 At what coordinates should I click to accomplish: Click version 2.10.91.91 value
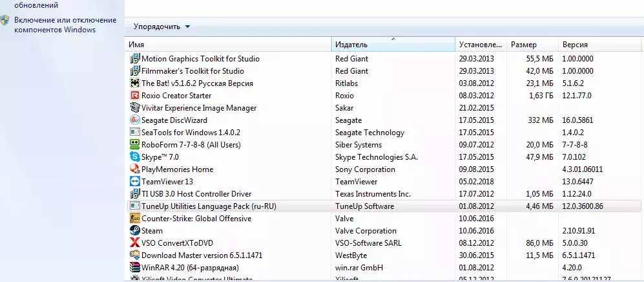click(x=579, y=231)
